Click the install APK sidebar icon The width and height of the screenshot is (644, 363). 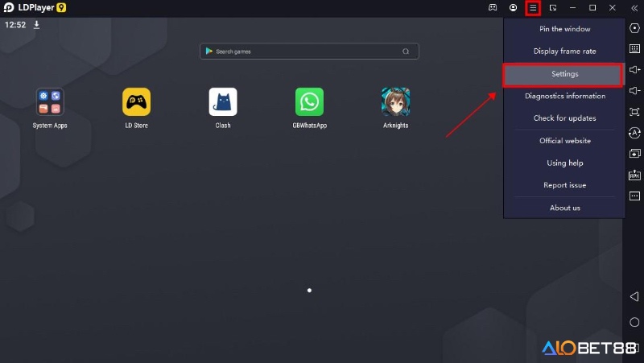[634, 175]
